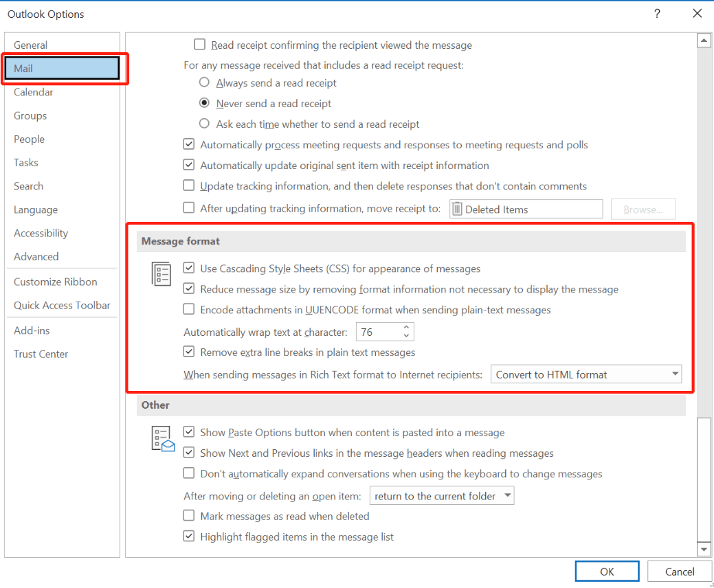Enable Encode attachments in UUENCODE format

188,310
